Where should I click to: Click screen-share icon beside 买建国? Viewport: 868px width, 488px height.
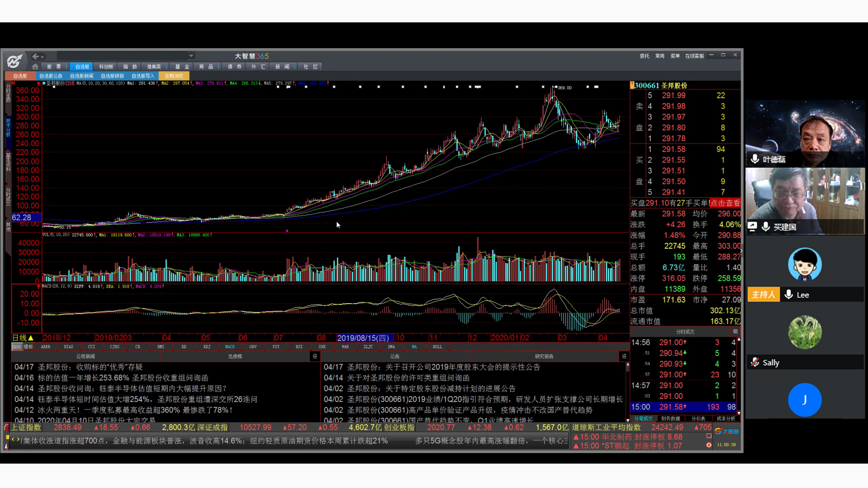coord(752,226)
